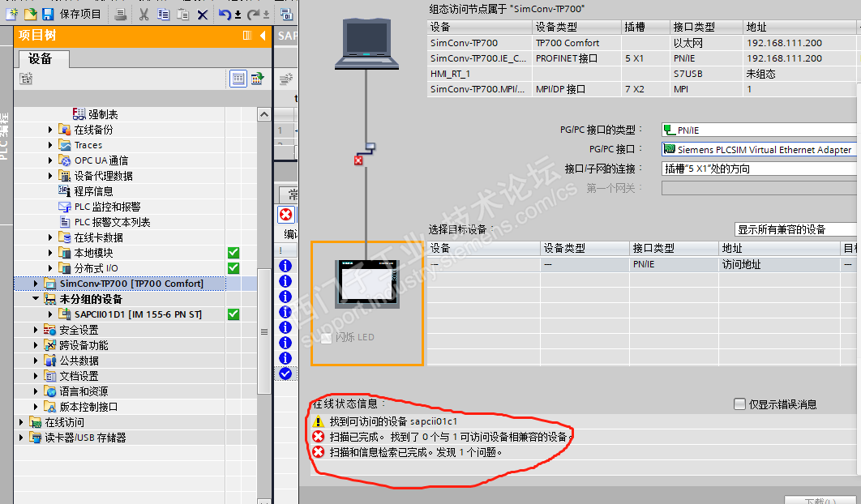Click the yellow warning icon beside sapcii01c1
The width and height of the screenshot is (861, 504).
(319, 421)
